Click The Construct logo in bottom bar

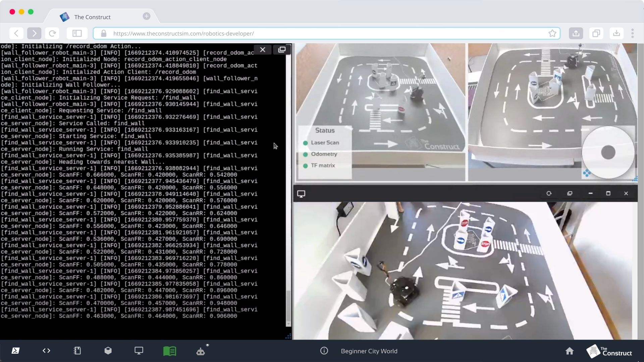609,351
